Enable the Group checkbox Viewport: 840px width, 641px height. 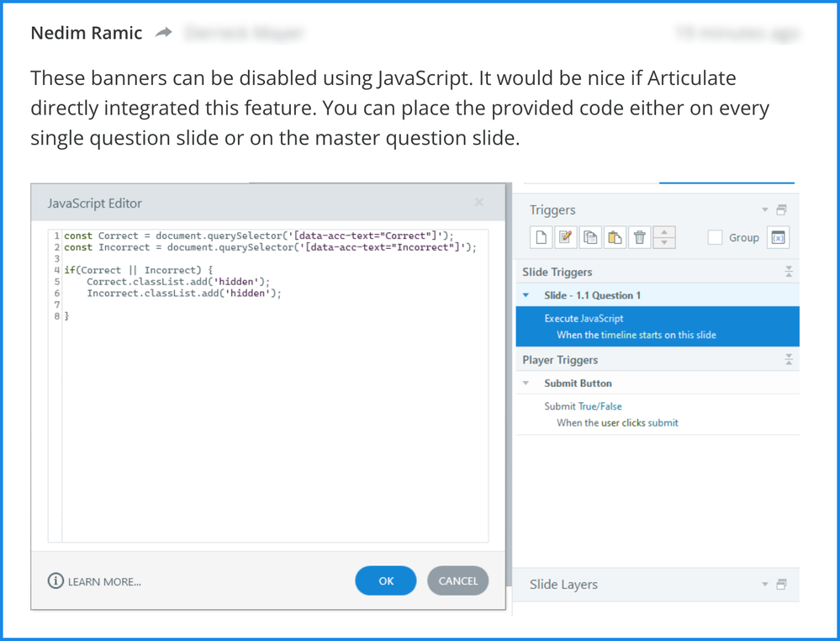click(x=715, y=237)
